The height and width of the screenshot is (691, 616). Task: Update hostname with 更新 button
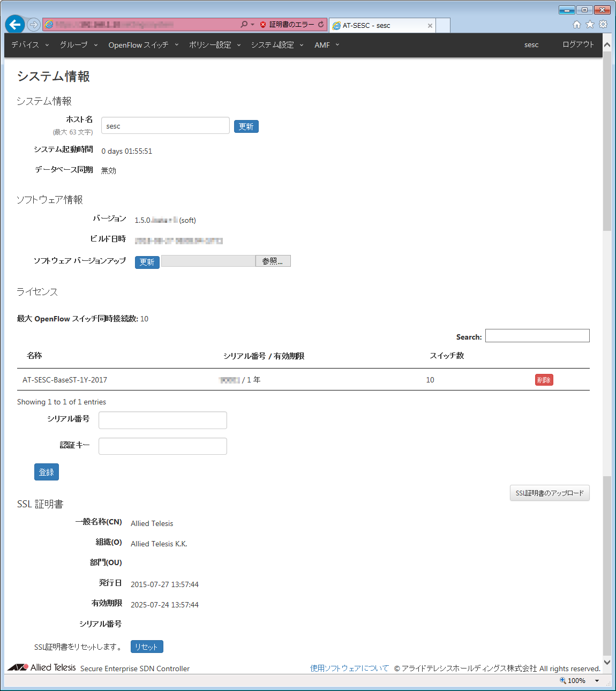point(246,126)
